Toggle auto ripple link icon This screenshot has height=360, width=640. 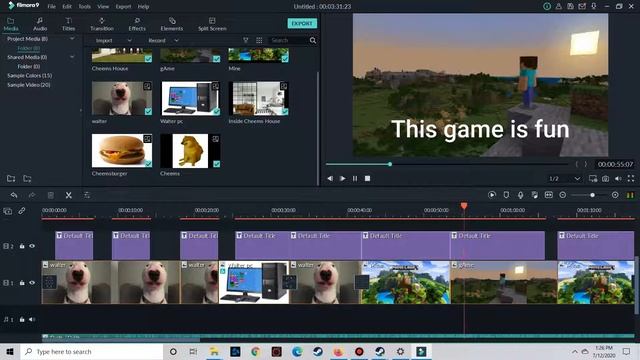click(x=22, y=211)
